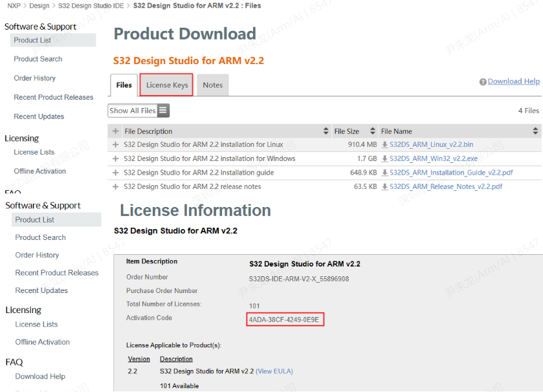Expand the Installation guide file row
The image size is (543, 392).
point(116,173)
